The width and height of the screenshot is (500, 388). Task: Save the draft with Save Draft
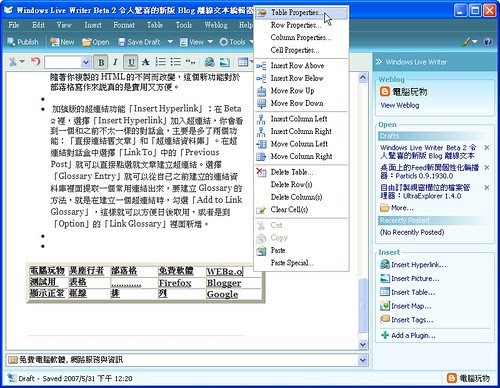(x=139, y=42)
